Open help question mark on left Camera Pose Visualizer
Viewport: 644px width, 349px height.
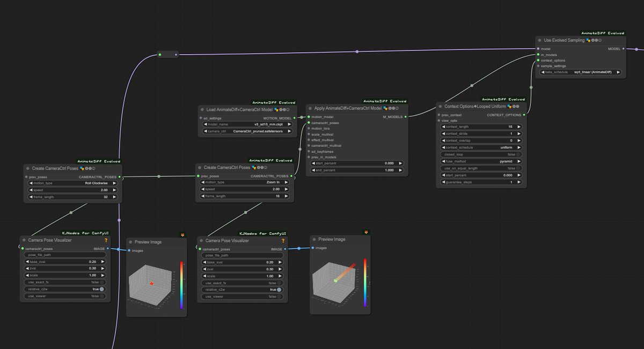point(106,240)
